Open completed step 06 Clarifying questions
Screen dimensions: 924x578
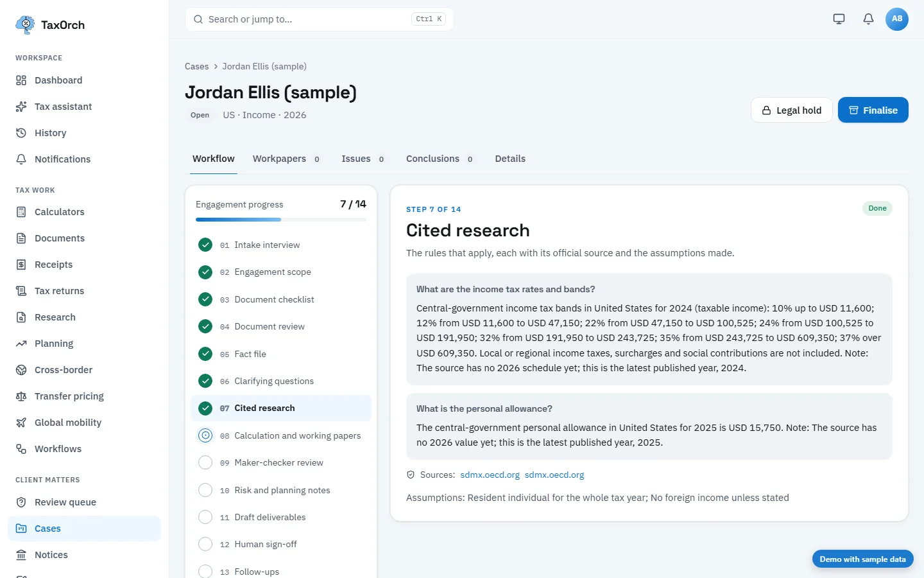tap(281, 381)
